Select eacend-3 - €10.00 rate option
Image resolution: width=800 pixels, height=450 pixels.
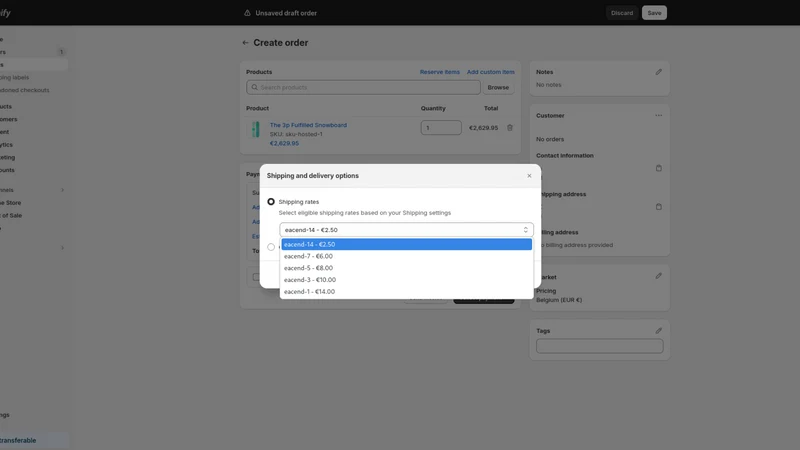click(x=406, y=280)
